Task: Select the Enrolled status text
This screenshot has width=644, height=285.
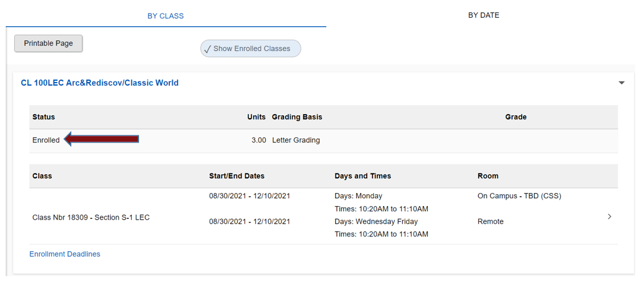Action: pyautogui.click(x=46, y=140)
